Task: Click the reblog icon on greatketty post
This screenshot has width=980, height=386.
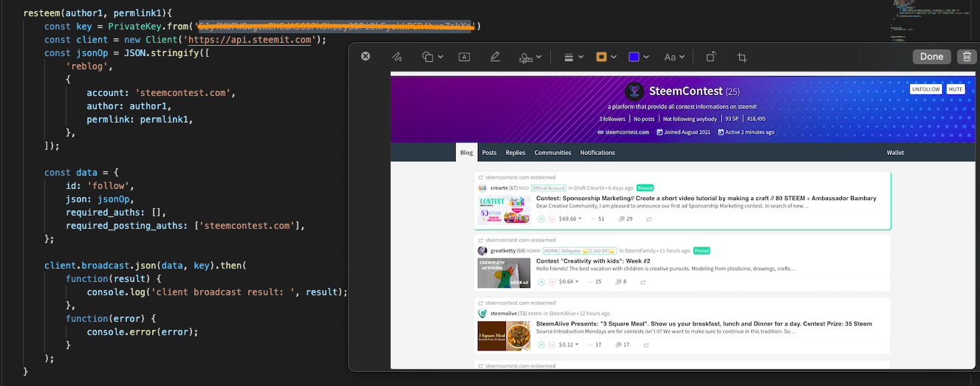Action: [644, 282]
